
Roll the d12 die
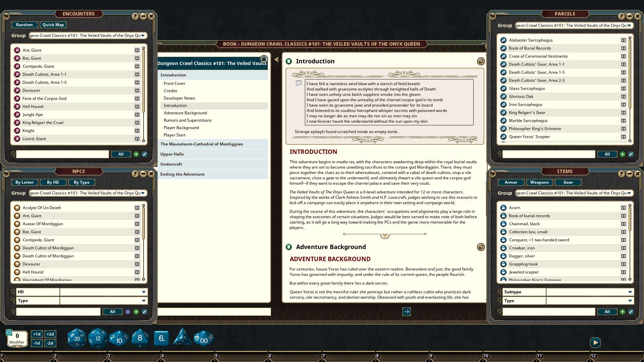tap(98, 338)
